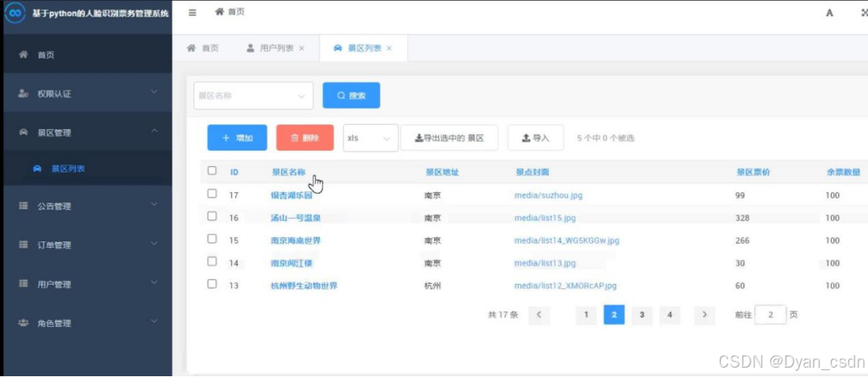Viewport: 868px width, 377px height.
Task: Click the font size A icon
Action: [x=830, y=13]
